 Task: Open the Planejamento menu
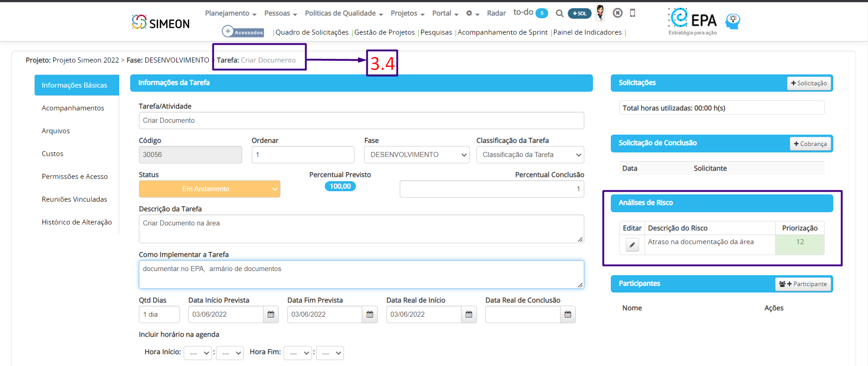point(231,13)
